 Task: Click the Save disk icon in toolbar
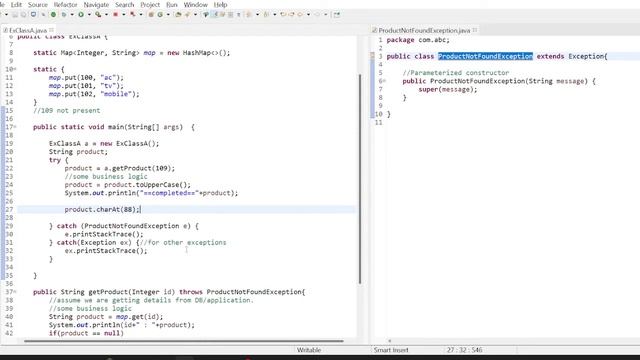[x=15, y=15]
